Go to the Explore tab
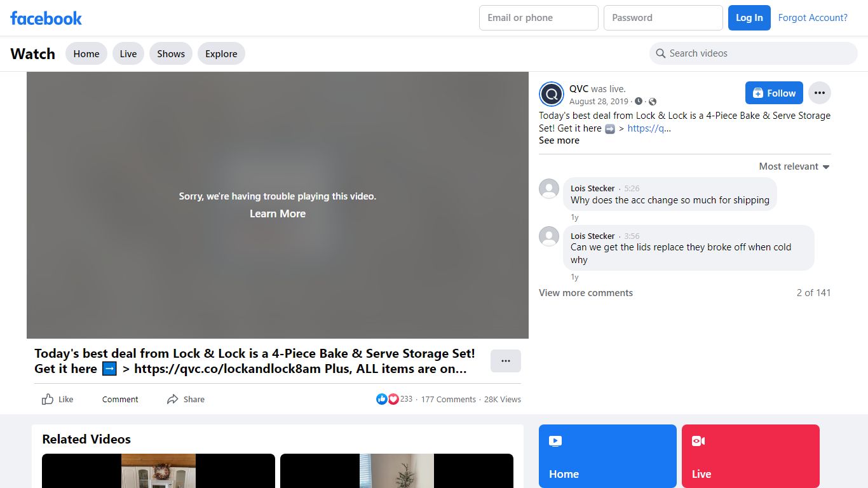Viewport: 868px width, 488px height. pos(221,54)
